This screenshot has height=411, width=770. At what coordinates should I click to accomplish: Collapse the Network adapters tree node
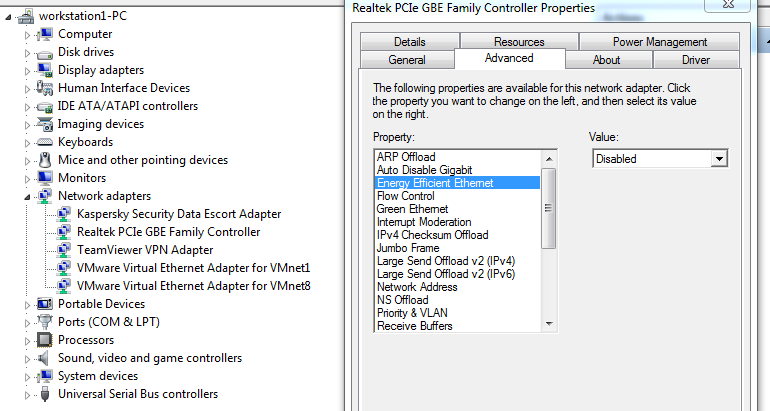click(28, 197)
